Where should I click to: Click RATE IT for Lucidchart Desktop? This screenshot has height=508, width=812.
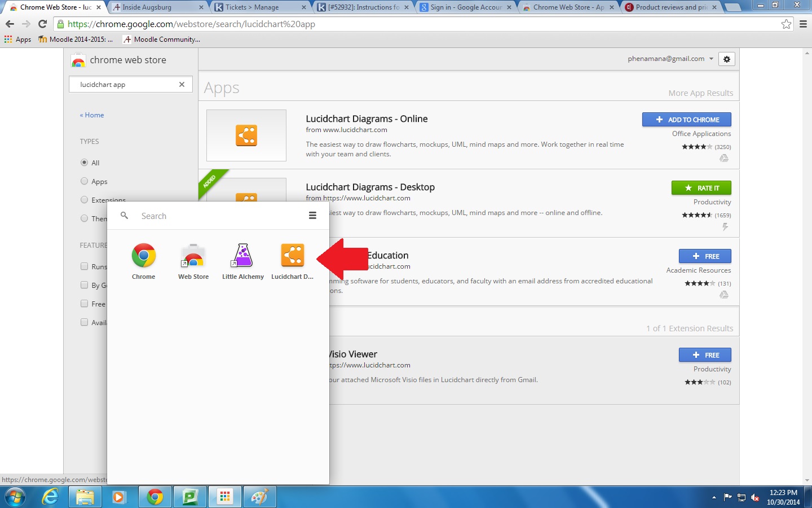(701, 188)
